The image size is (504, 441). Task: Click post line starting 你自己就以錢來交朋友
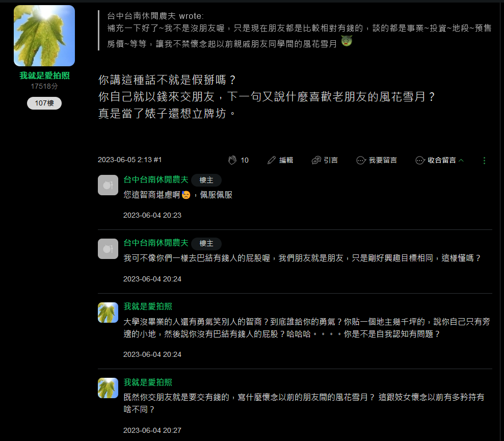267,96
